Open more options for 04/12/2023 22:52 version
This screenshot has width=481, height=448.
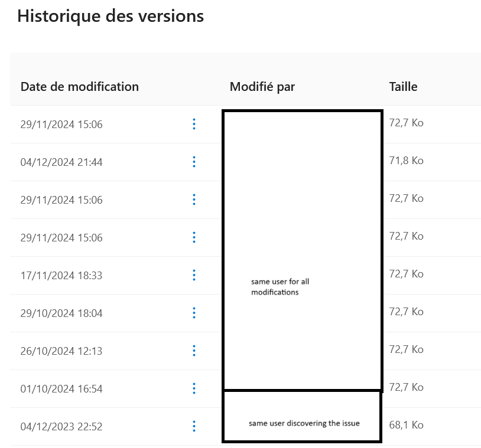[194, 426]
